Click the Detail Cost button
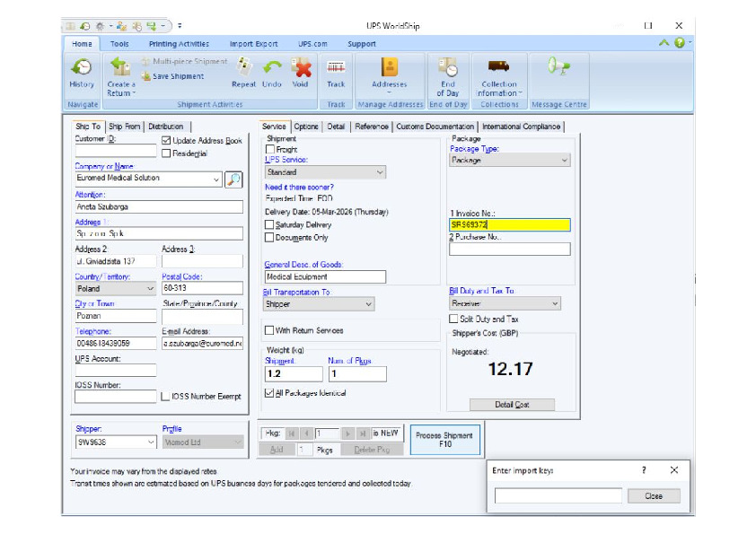Viewport: 756px width, 534px height. click(512, 405)
